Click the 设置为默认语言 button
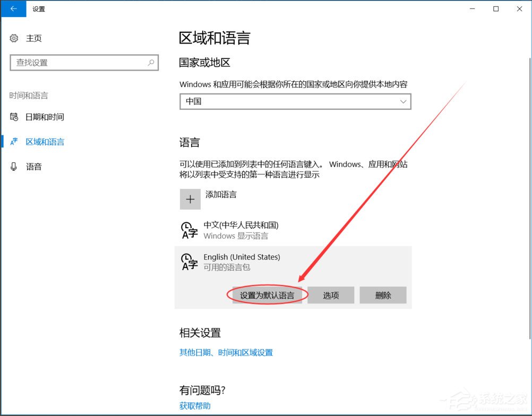This screenshot has width=532, height=416. point(267,295)
